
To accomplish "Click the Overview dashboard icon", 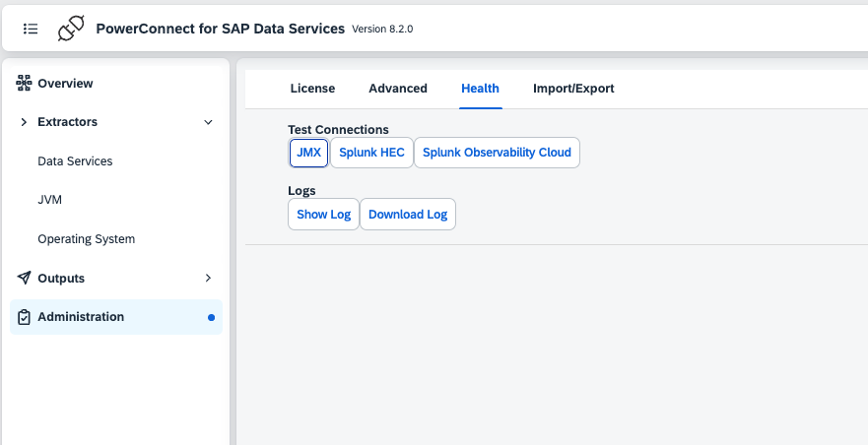I will [x=25, y=84].
